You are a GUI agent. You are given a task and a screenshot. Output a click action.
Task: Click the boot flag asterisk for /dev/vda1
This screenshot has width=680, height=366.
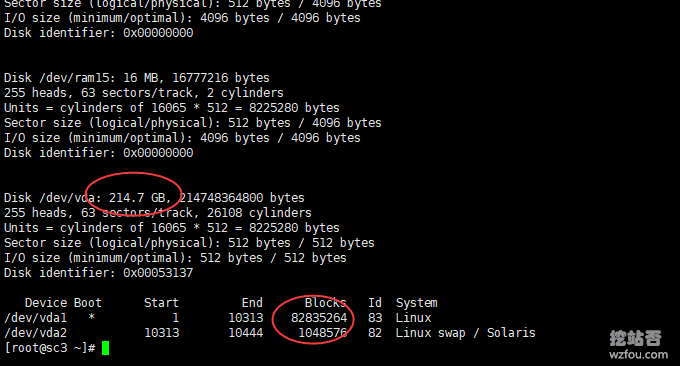click(91, 317)
